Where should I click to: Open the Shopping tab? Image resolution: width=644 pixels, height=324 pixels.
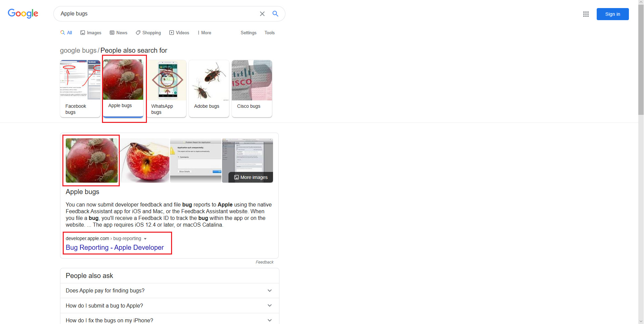tap(148, 33)
